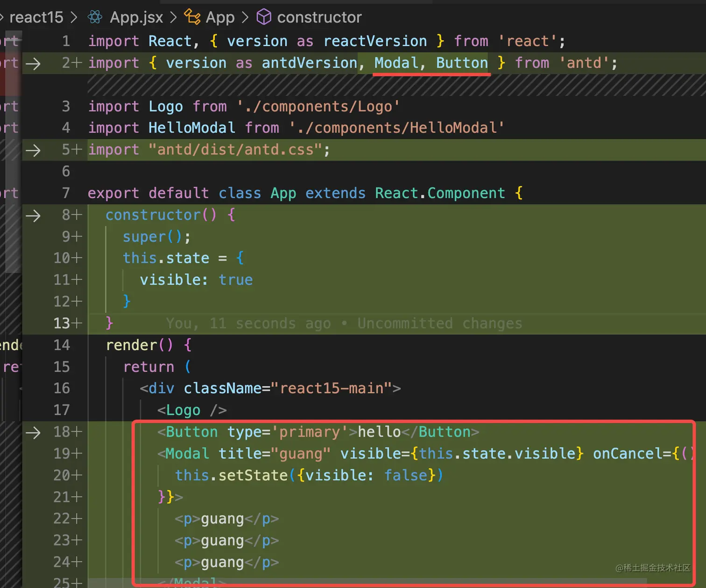
Task: Click './components/HelloModal' import path
Action: (x=396, y=128)
